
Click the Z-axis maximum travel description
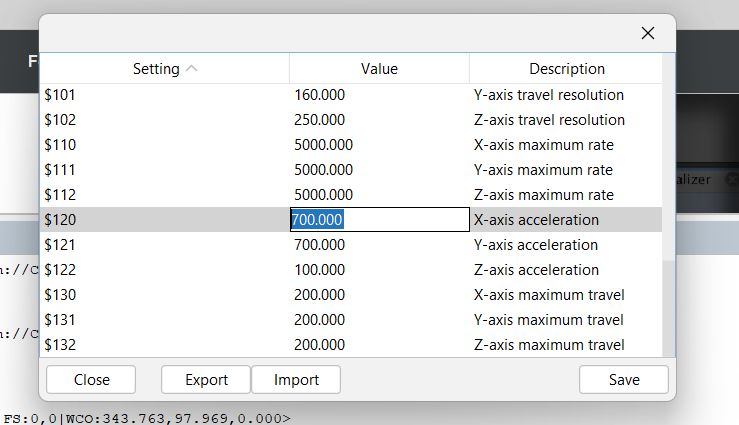click(x=549, y=344)
